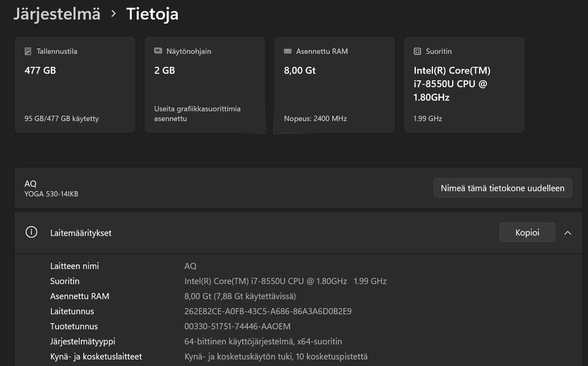588x366 pixels.
Task: Click the YOGA 530-14IKB model name
Action: point(51,194)
